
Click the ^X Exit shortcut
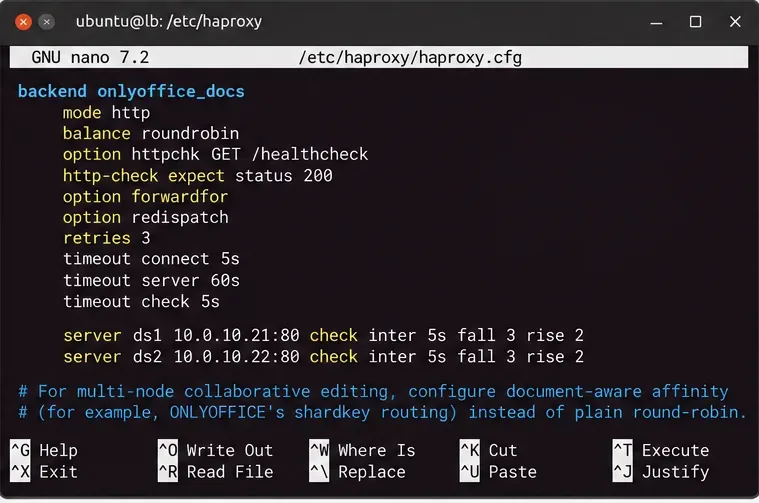click(44, 472)
